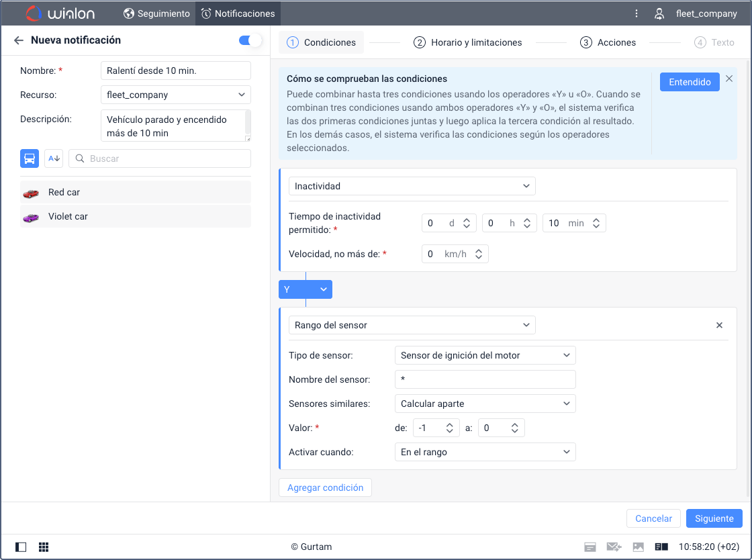Expand the Y logical operator dropdown
This screenshot has height=560, width=752.
coord(305,289)
